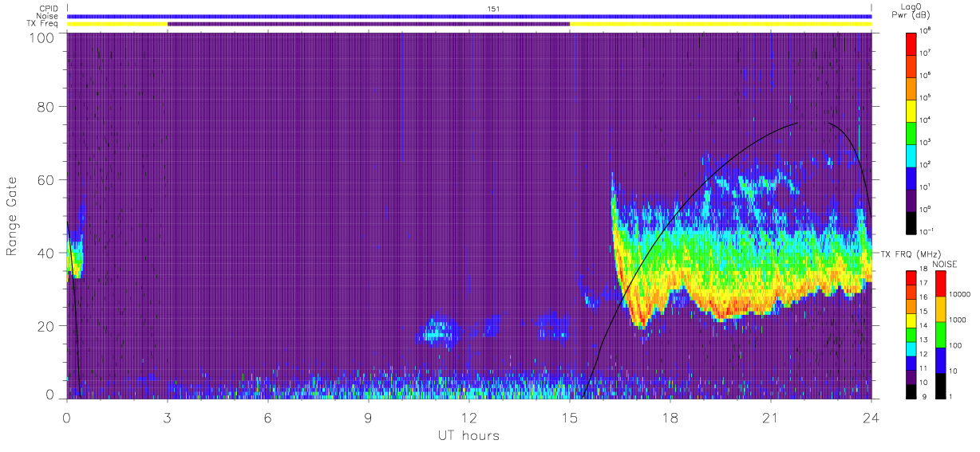Pick the red band of NOISE colorbar
This screenshot has height=452, width=980.
(x=940, y=284)
